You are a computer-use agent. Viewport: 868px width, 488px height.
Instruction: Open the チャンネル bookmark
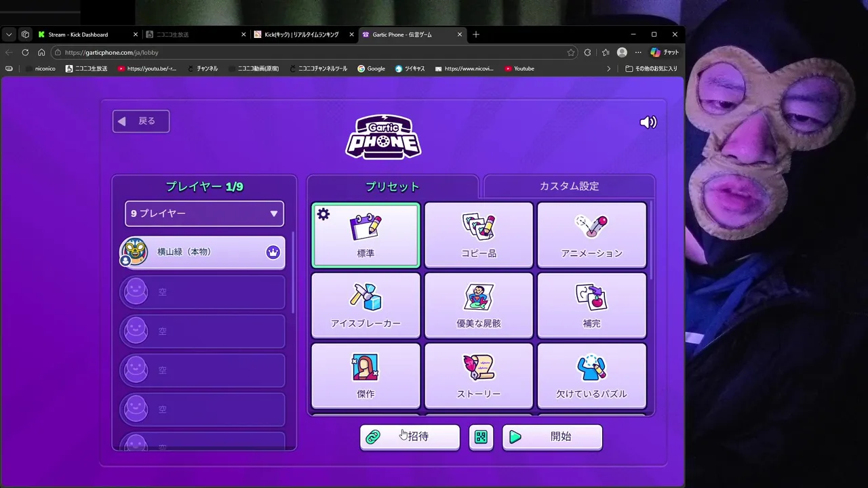coord(202,68)
